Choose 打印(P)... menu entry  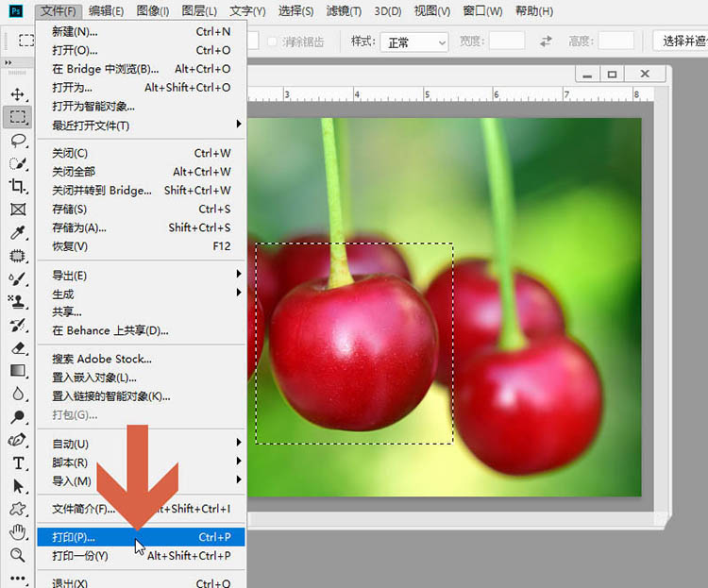pos(142,537)
